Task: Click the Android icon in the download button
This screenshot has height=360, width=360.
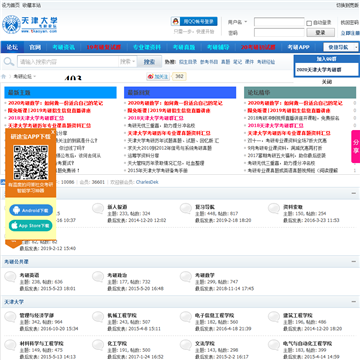Action: click(17, 210)
